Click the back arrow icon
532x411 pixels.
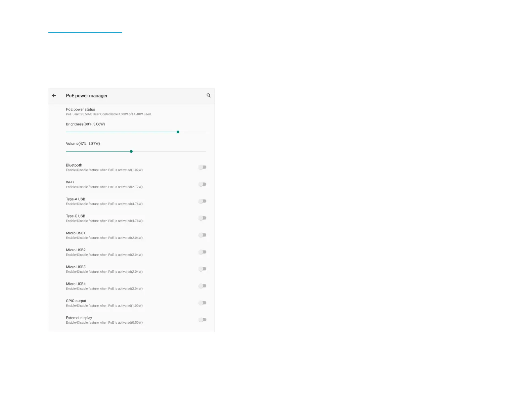click(x=54, y=96)
